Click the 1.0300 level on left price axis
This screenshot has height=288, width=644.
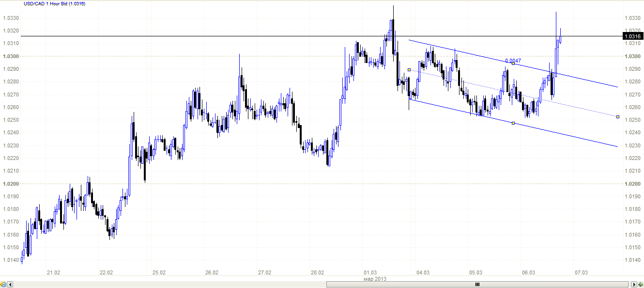[x=11, y=56]
